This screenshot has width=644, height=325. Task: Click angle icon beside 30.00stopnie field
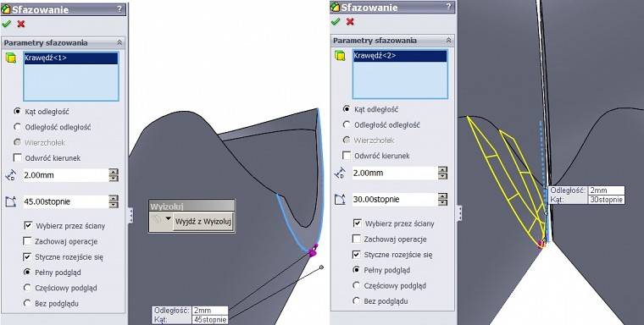(x=340, y=200)
